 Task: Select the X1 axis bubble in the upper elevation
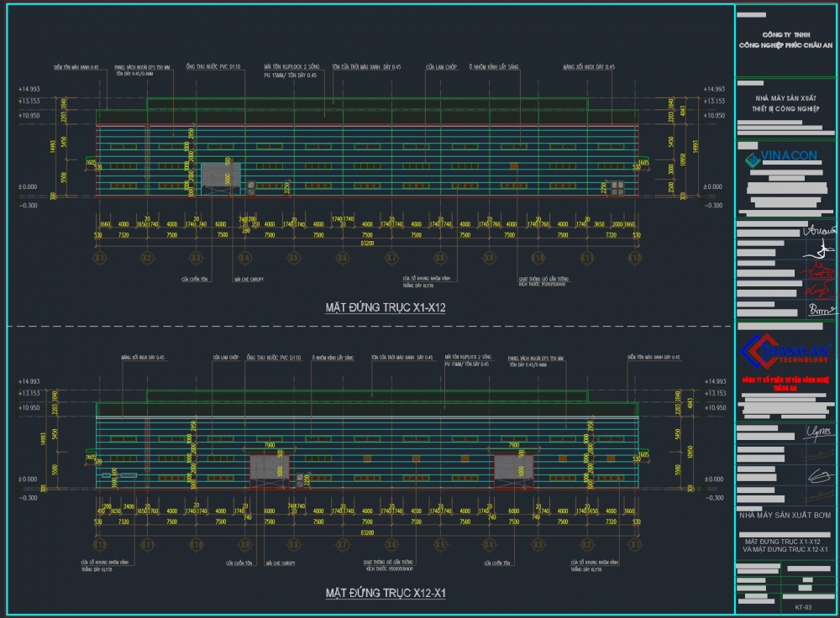(x=99, y=258)
